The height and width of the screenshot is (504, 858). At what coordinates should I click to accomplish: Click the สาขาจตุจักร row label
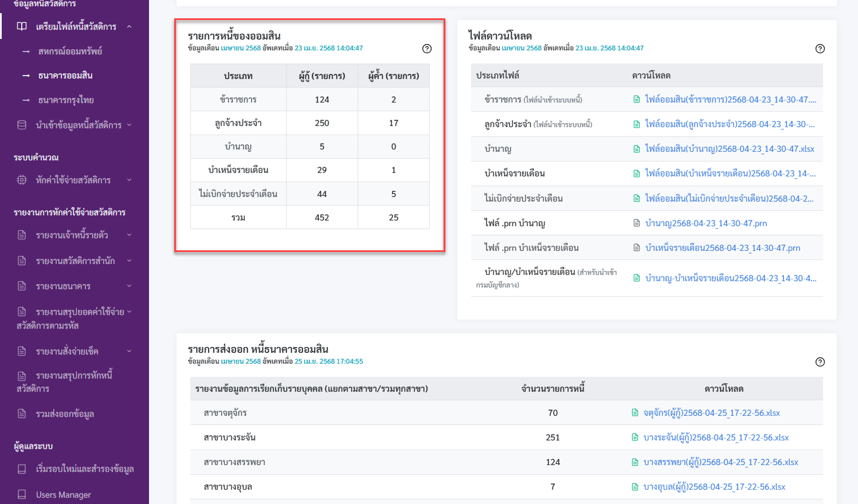[225, 413]
